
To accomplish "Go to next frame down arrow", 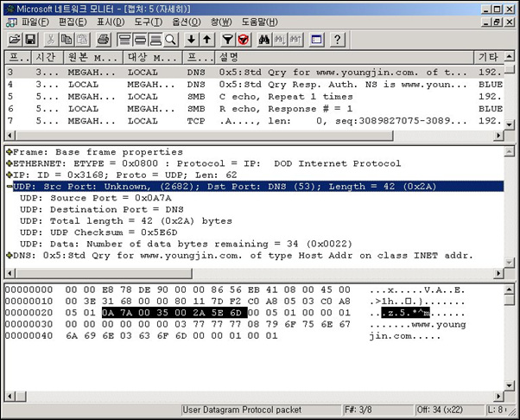I will [x=191, y=40].
